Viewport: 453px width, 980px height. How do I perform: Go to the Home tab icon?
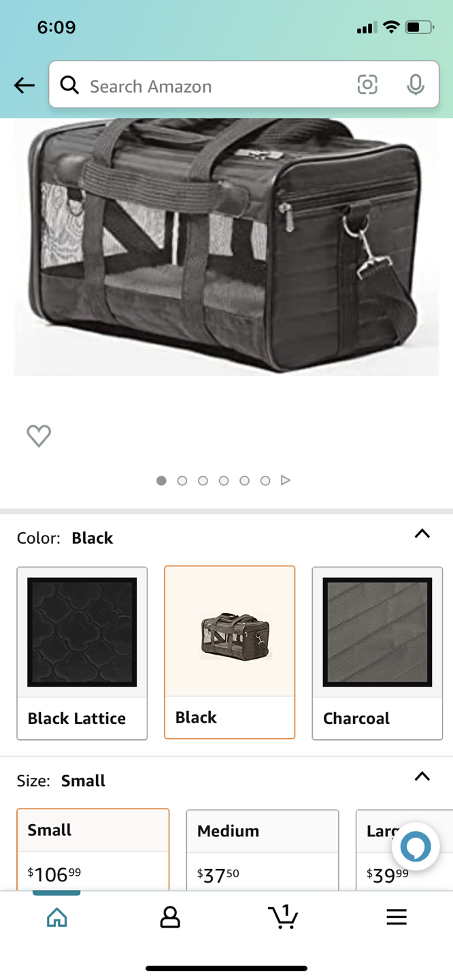[x=57, y=917]
